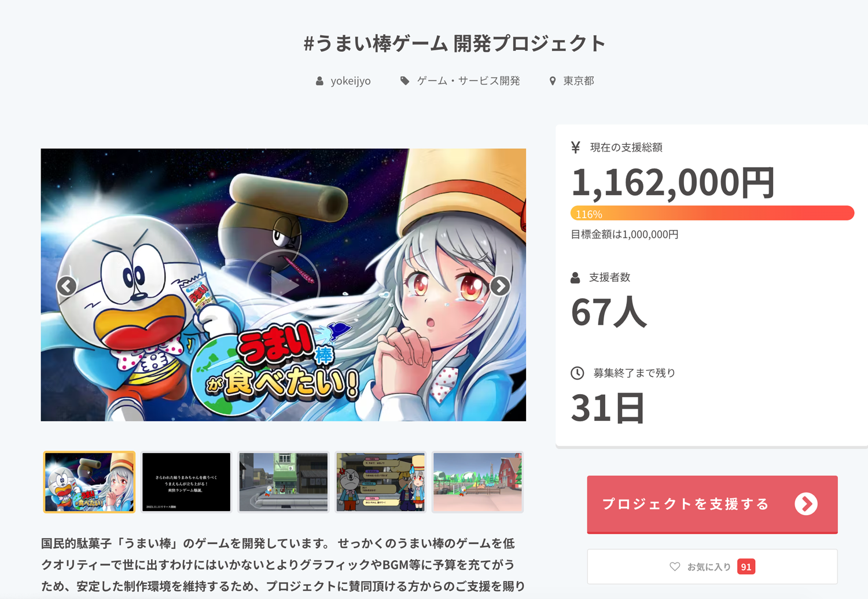Open the ゲーム・サービス開発 category link
The image size is (868, 599).
[x=469, y=81]
